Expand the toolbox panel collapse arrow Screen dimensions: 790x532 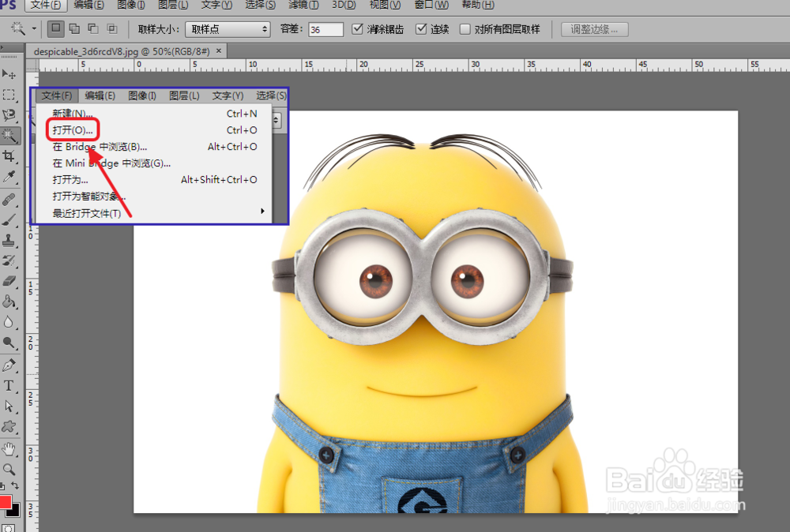[x=2, y=48]
